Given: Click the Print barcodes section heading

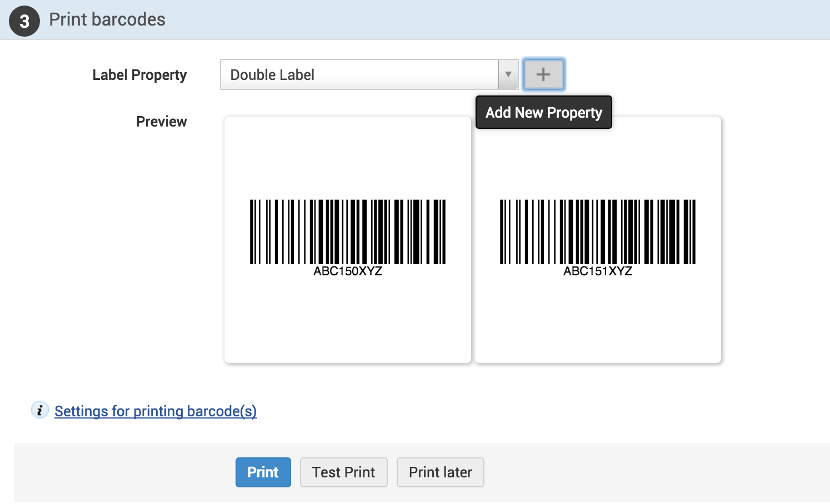Looking at the screenshot, I should [x=107, y=19].
